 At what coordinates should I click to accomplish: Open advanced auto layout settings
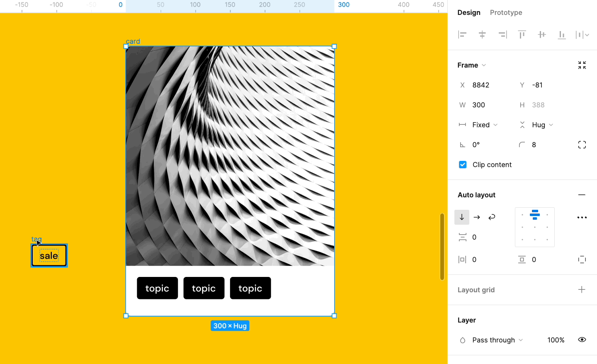(x=582, y=217)
